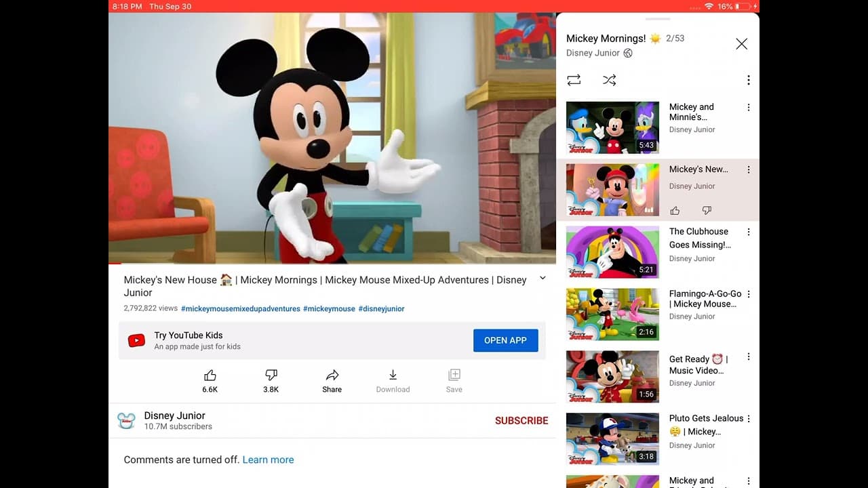Subscribe to Disney Junior channel
The width and height of the screenshot is (868, 488).
tap(521, 420)
